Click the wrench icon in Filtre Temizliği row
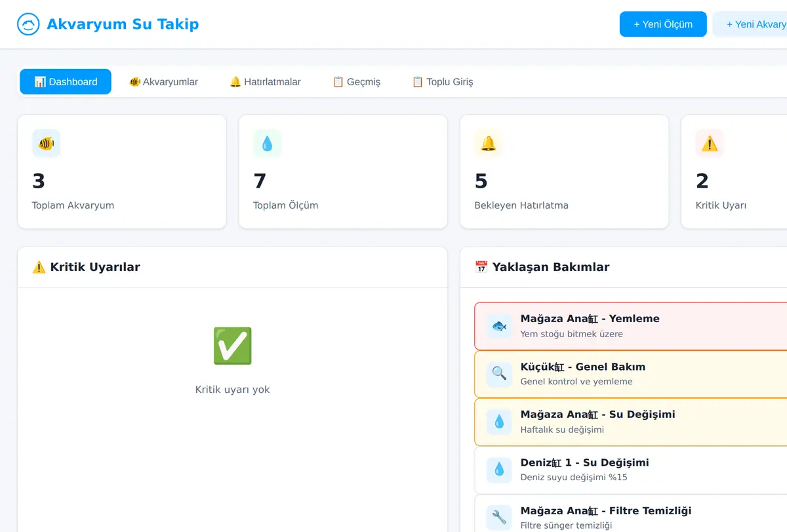787x532 pixels. click(x=499, y=518)
